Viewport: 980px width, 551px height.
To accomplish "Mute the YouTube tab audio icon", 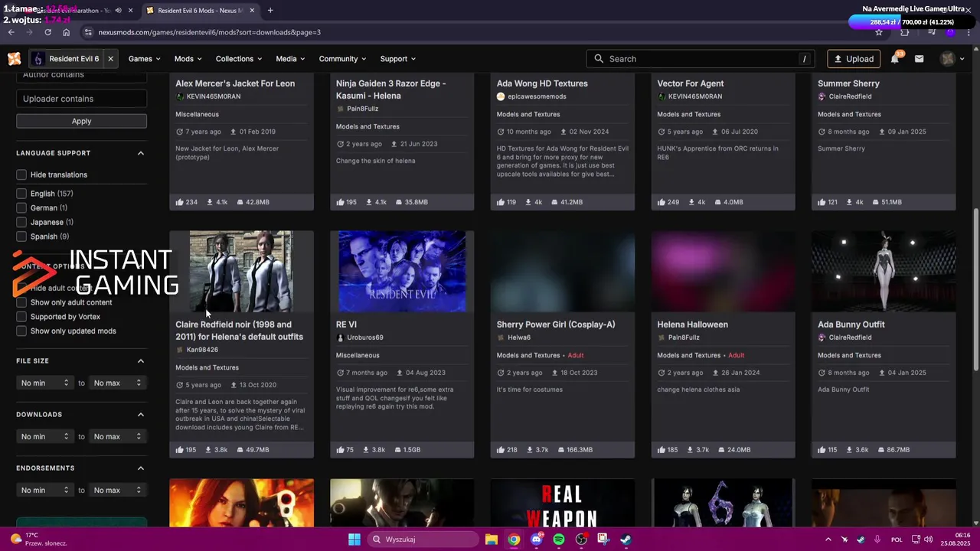I will pyautogui.click(x=118, y=10).
